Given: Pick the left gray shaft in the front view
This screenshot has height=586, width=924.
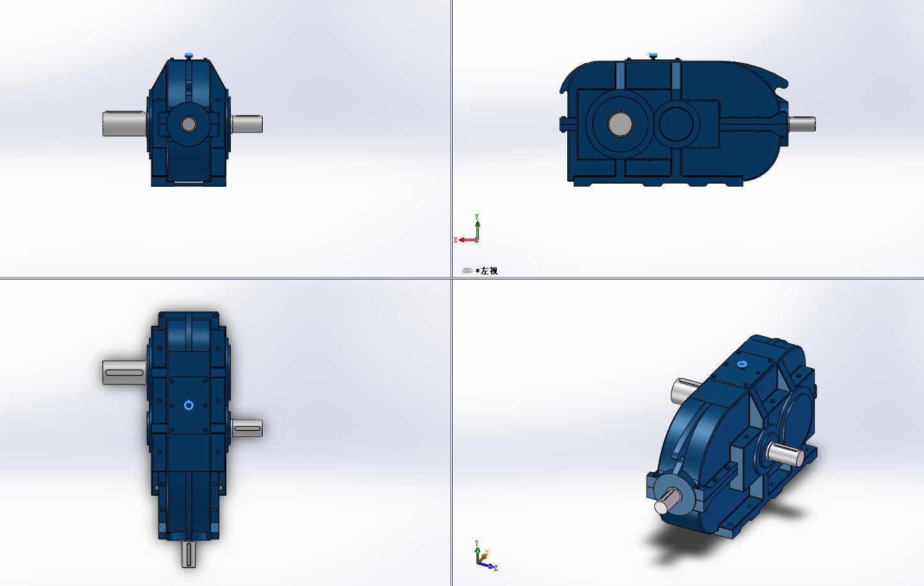Looking at the screenshot, I should click(125, 123).
